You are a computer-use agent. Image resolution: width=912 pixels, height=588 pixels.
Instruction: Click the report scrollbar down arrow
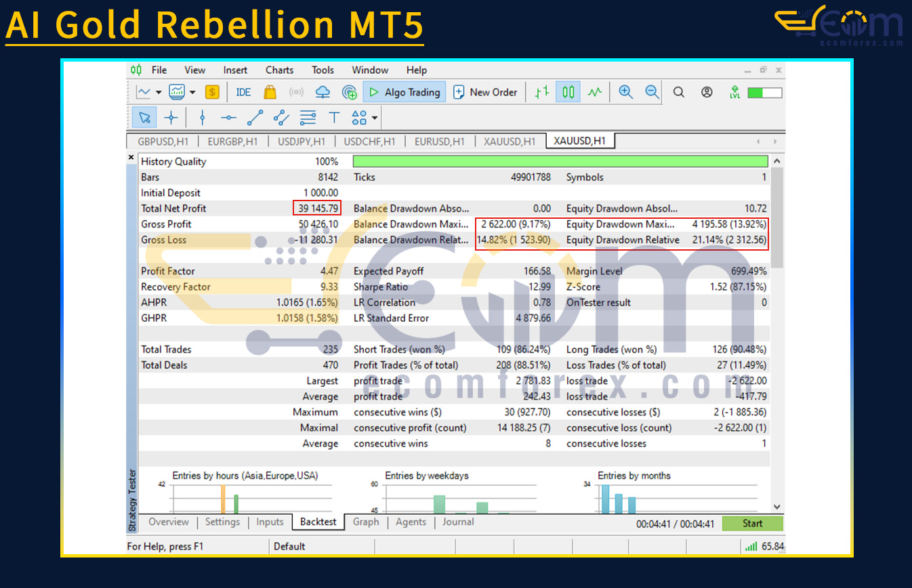coord(777,507)
